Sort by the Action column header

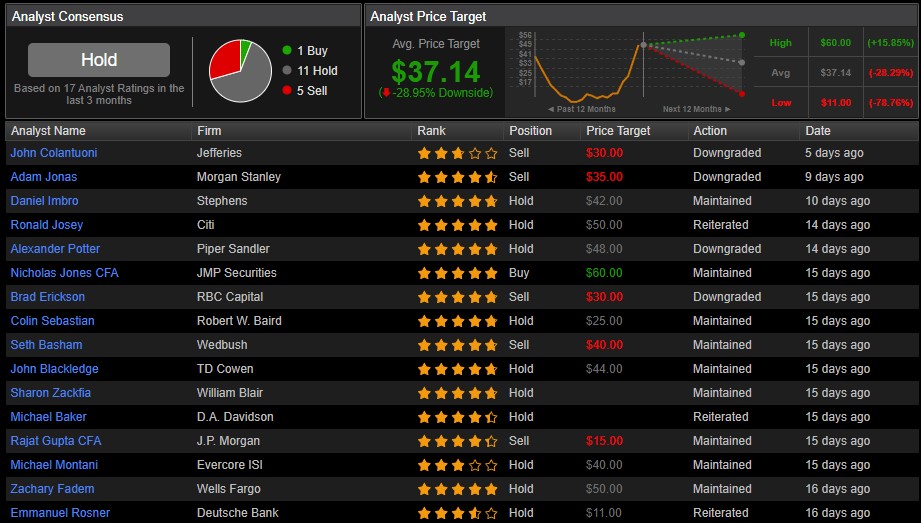click(710, 131)
